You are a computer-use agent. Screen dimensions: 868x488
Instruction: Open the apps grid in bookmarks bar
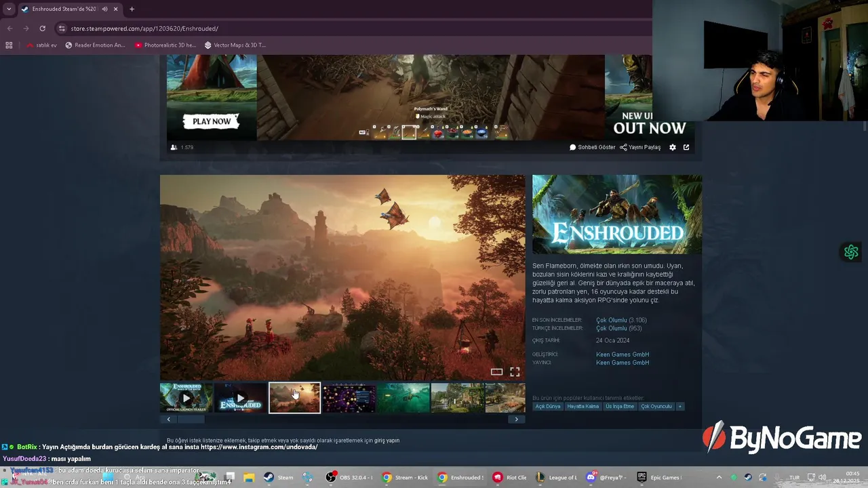9,45
